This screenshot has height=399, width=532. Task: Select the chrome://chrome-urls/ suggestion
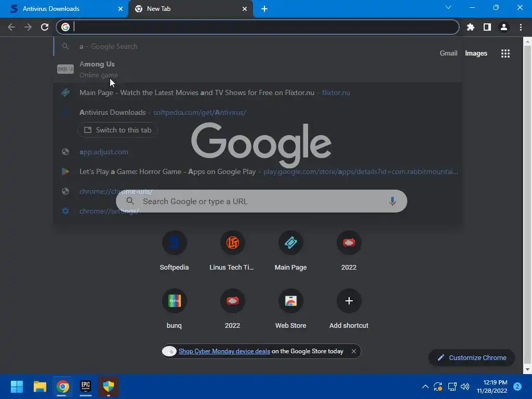tap(258, 191)
